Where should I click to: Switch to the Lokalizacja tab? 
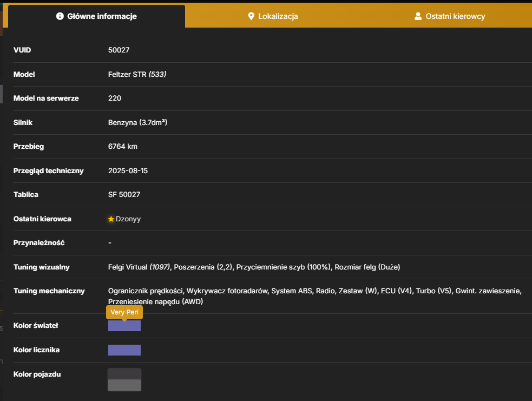coord(273,16)
